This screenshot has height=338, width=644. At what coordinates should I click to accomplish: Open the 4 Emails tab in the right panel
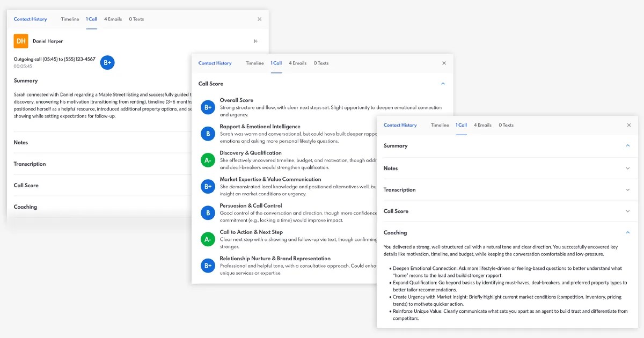[x=482, y=125]
